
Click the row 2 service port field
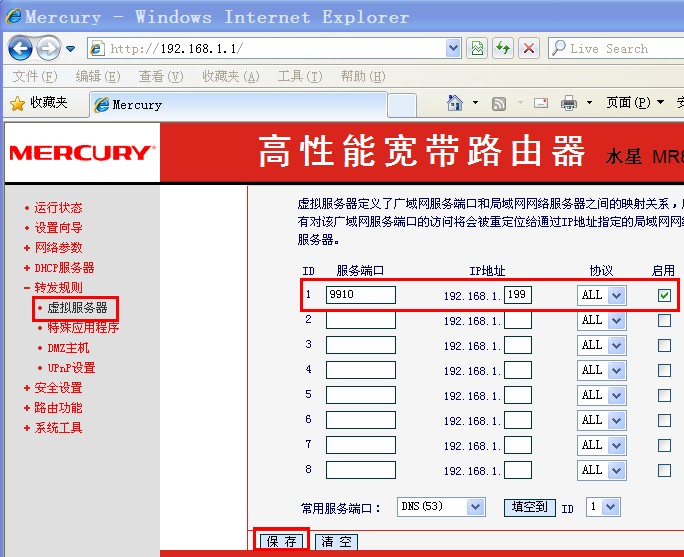pos(361,320)
